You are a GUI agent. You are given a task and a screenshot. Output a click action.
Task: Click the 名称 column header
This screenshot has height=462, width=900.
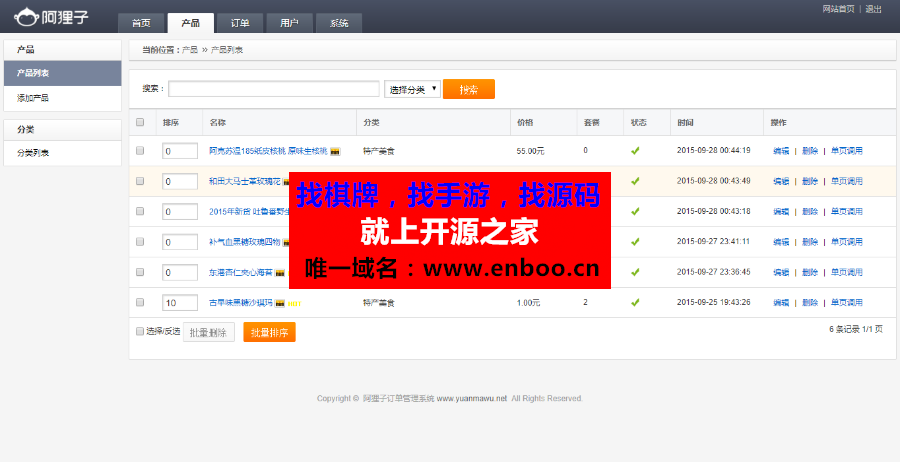(218, 123)
